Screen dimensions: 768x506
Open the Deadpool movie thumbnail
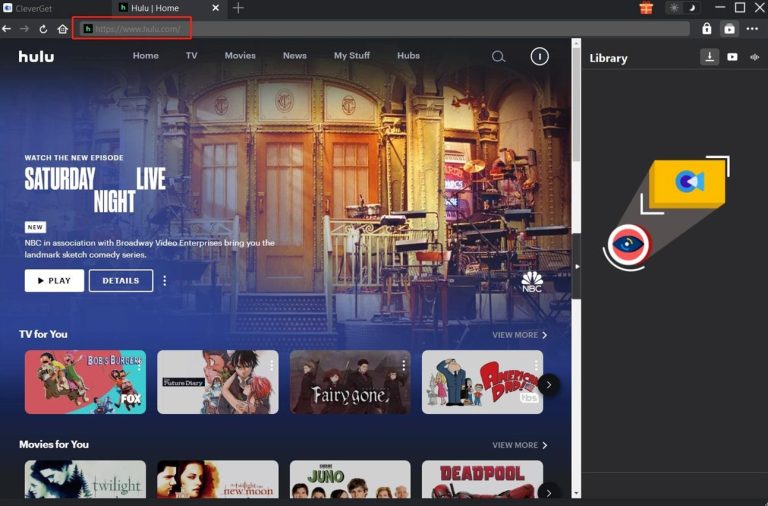(482, 480)
